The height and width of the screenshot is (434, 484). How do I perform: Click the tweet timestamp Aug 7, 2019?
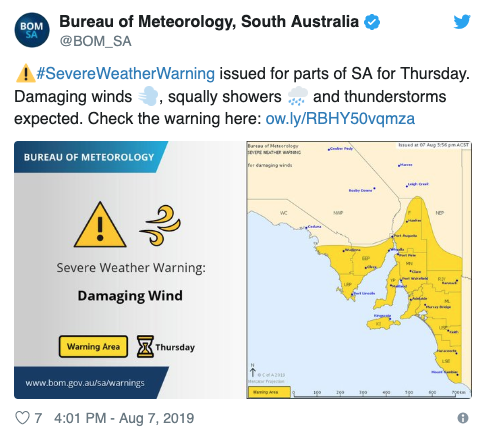click(x=124, y=418)
